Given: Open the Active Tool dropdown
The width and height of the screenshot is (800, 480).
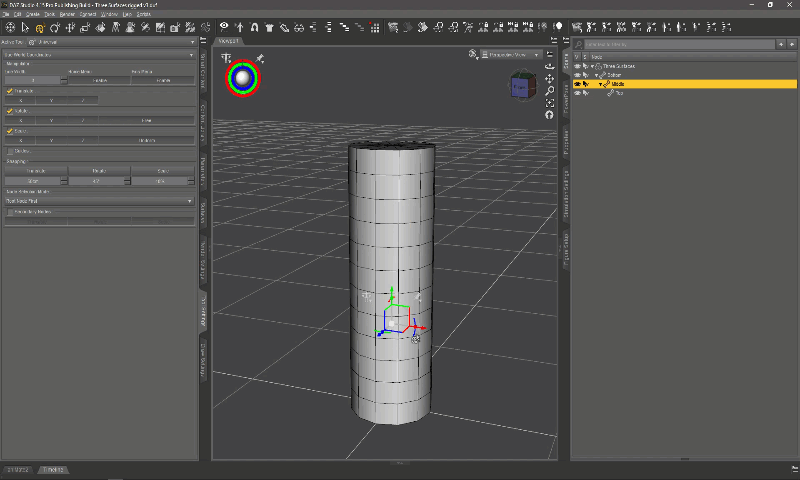Looking at the screenshot, I should 112,42.
